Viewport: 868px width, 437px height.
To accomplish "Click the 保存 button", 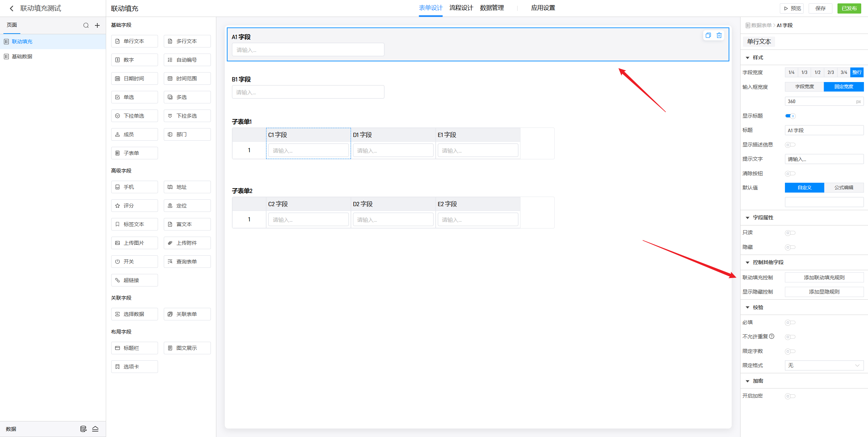I will click(x=820, y=8).
